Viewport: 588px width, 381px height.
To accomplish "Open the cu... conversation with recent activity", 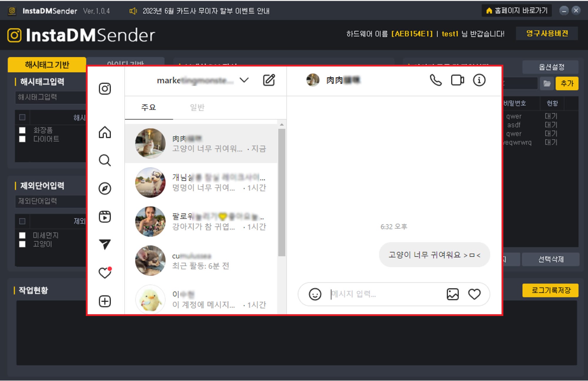I will pyautogui.click(x=201, y=261).
